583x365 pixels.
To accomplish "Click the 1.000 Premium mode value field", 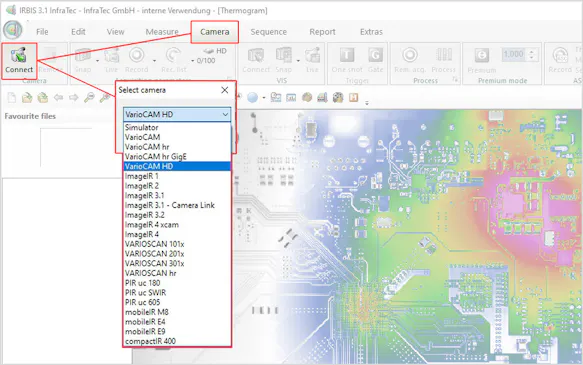I will pyautogui.click(x=514, y=55).
